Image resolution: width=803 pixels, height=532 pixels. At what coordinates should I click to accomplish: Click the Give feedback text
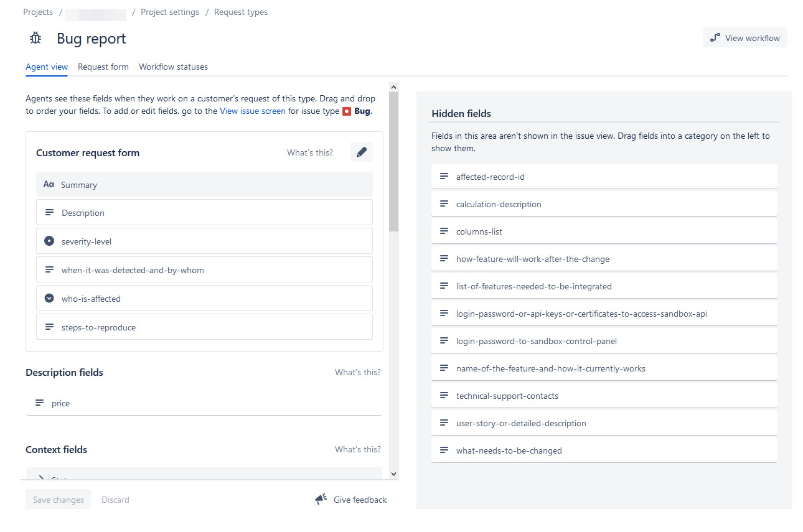click(x=360, y=500)
